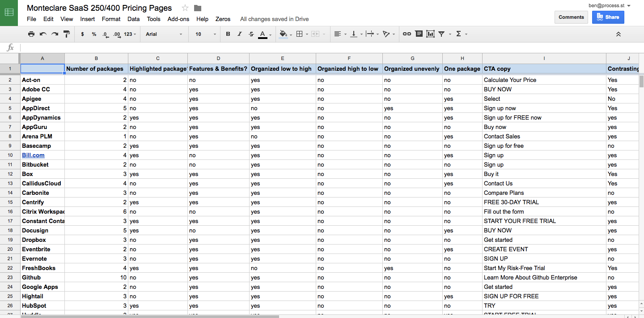Open text wrapping options

pos(370,34)
